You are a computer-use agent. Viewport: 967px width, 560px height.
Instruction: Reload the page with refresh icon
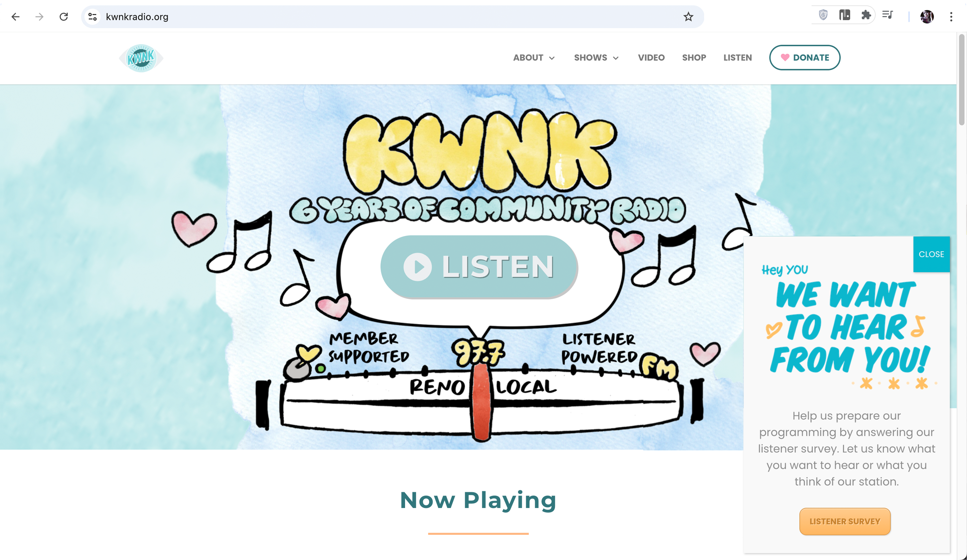click(x=64, y=17)
